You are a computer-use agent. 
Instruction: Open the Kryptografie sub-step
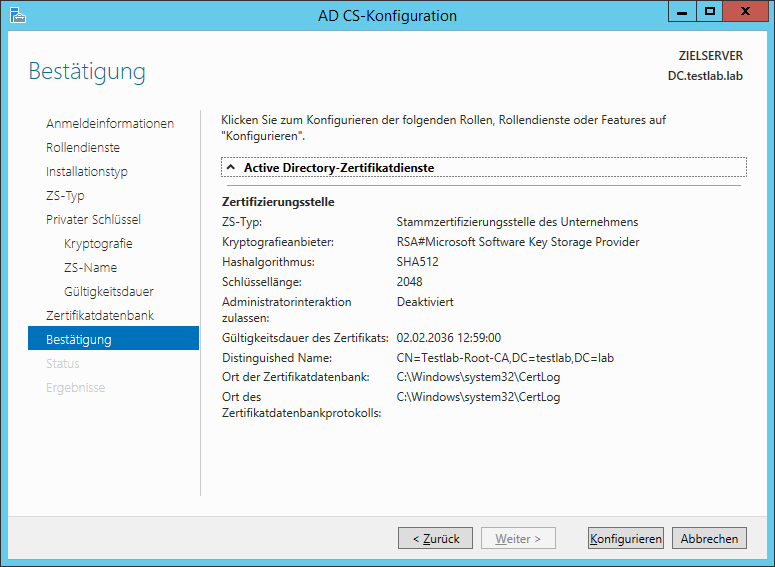pos(98,244)
